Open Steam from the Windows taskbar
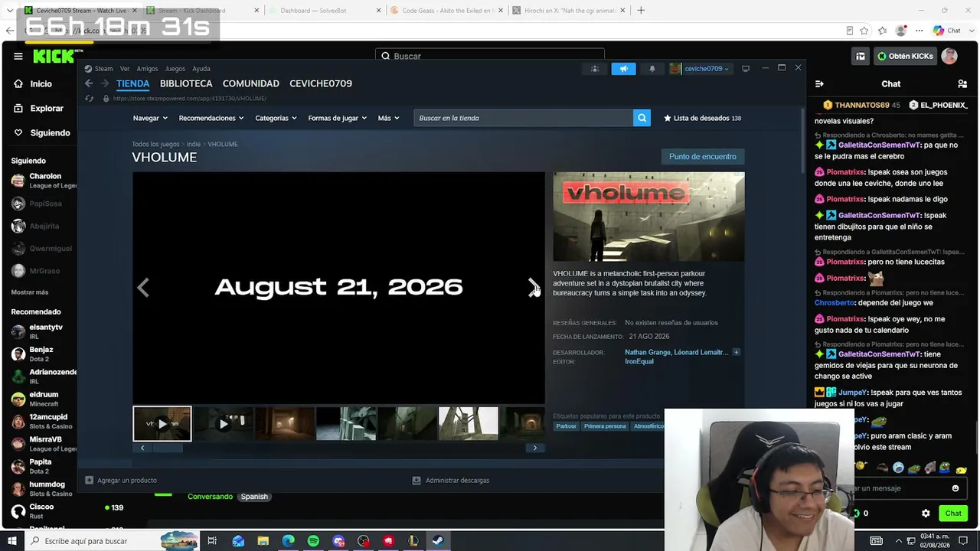 click(x=439, y=541)
